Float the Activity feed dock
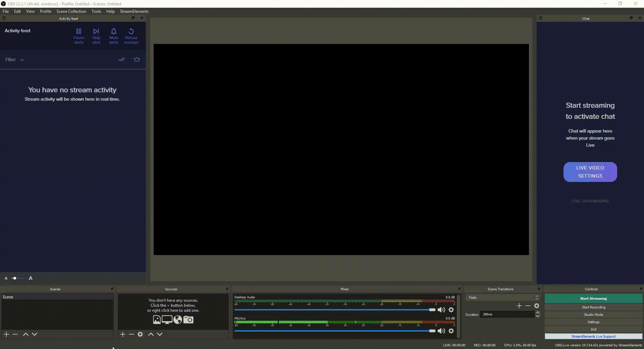The height and width of the screenshot is (349, 644). pos(133,18)
